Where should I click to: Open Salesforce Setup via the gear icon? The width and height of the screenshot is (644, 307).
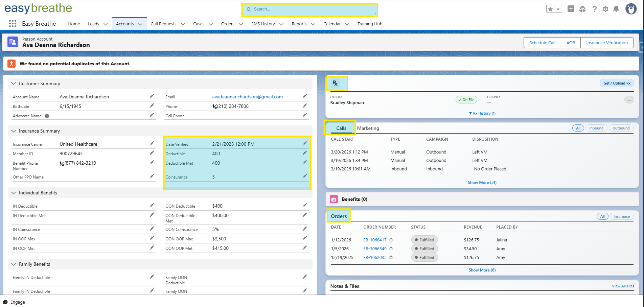click(605, 9)
